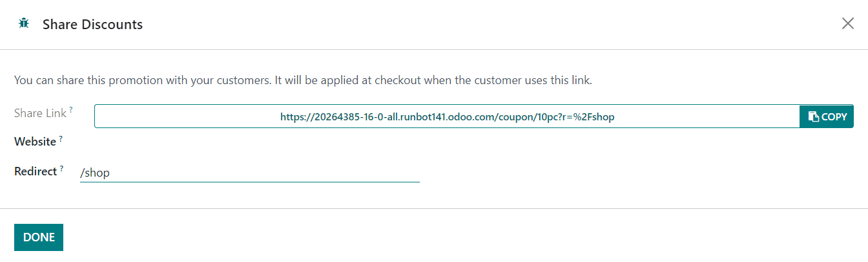The width and height of the screenshot is (868, 262).
Task: Click the Share Link field label
Action: click(x=40, y=113)
